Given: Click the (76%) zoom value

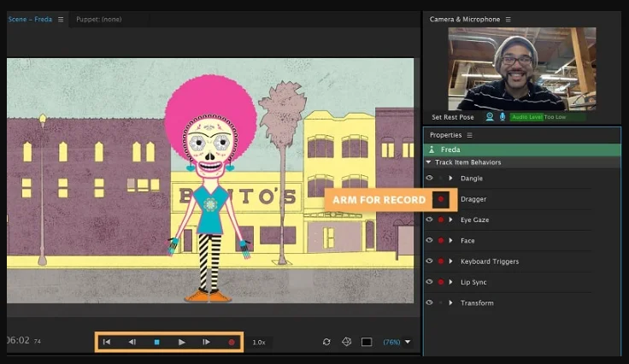Looking at the screenshot, I should [391, 342].
